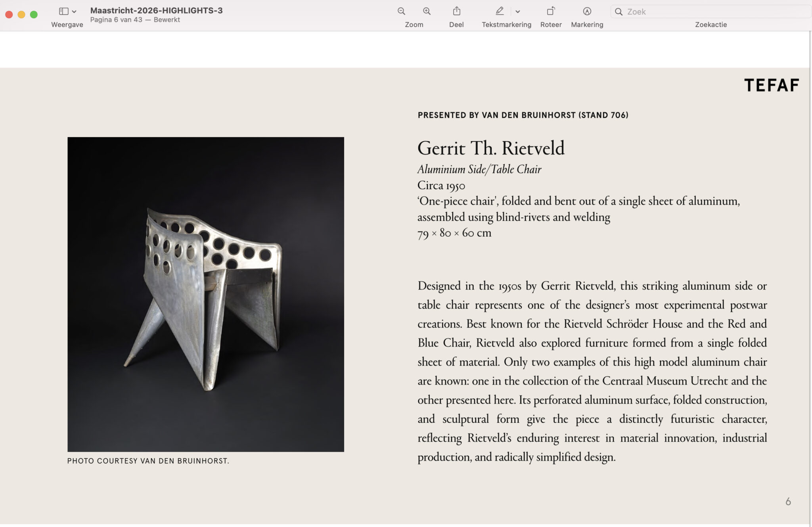Screen dimensions: 812x527
Task: Click the vertical scrollbar at right edge
Action: [810, 278]
